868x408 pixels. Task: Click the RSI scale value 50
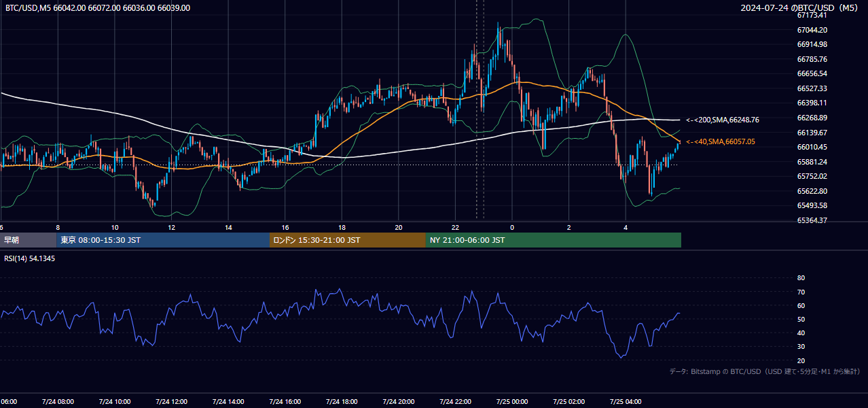tap(801, 319)
